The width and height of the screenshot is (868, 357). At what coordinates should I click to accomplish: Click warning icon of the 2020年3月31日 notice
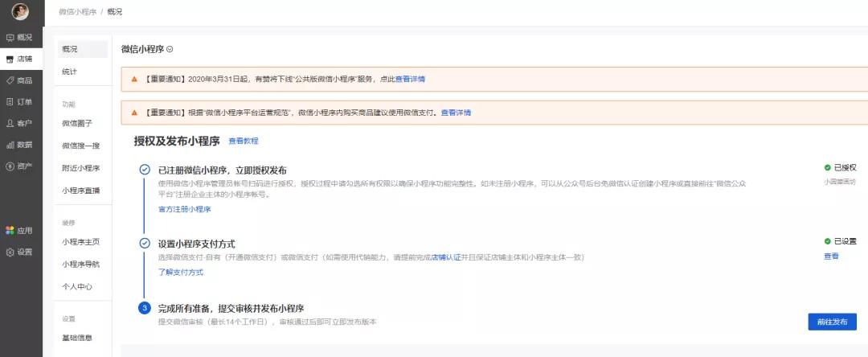(134, 79)
